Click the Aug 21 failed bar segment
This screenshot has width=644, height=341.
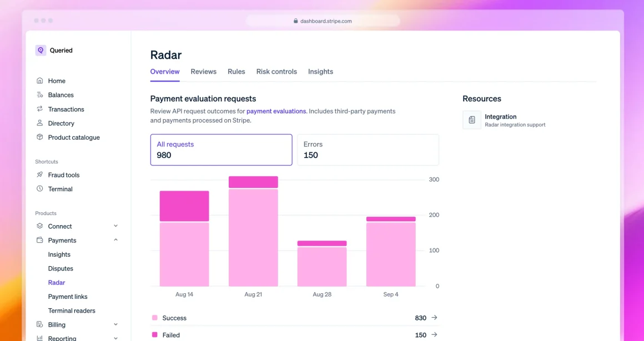[253, 182]
